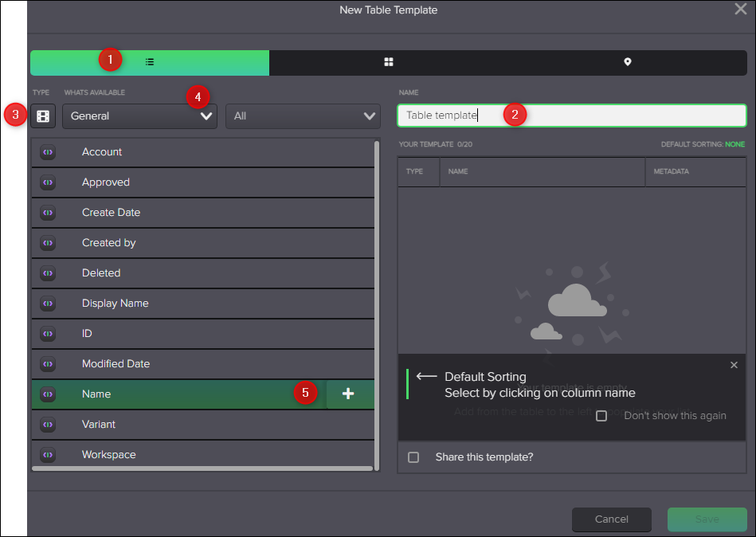This screenshot has height=537, width=756.
Task: Select the type icon beside Modified Date
Action: [49, 363]
